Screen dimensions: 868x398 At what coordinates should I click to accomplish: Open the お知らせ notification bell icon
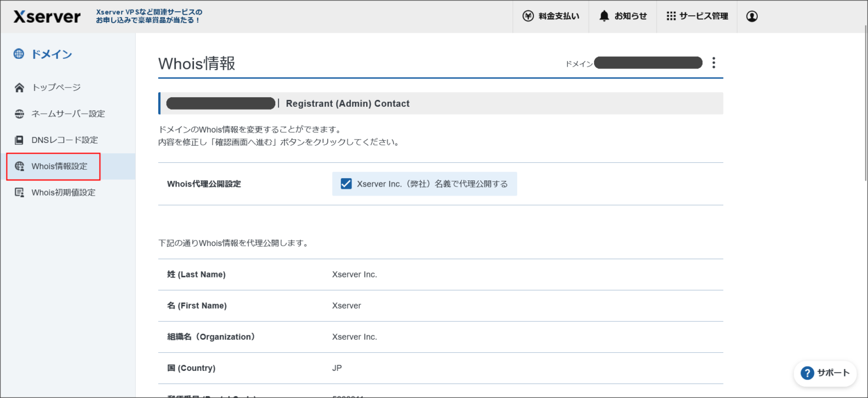point(604,16)
